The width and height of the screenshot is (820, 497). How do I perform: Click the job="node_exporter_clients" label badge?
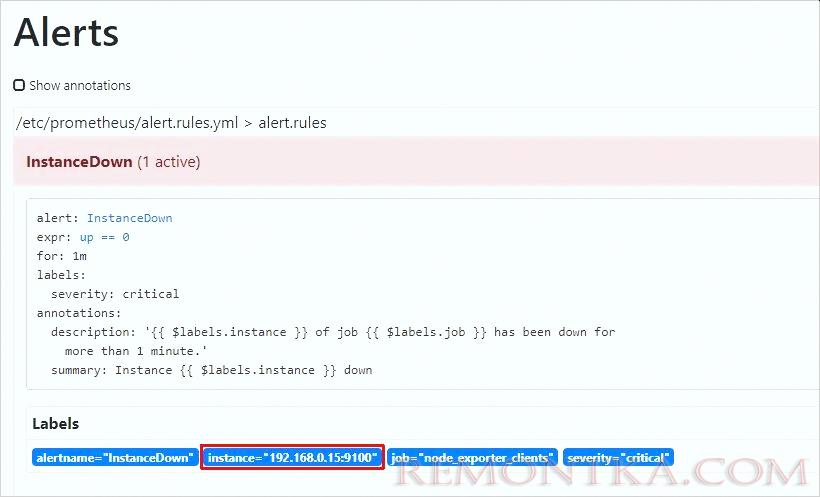472,458
